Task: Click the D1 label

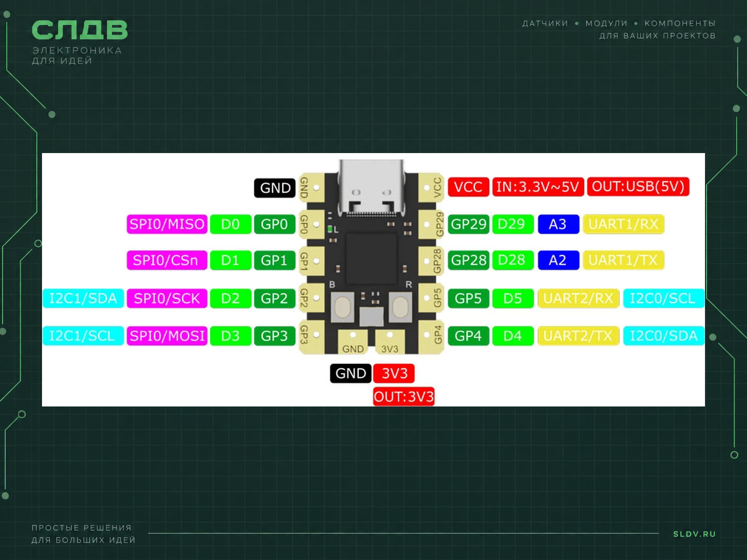Action: coord(230,260)
